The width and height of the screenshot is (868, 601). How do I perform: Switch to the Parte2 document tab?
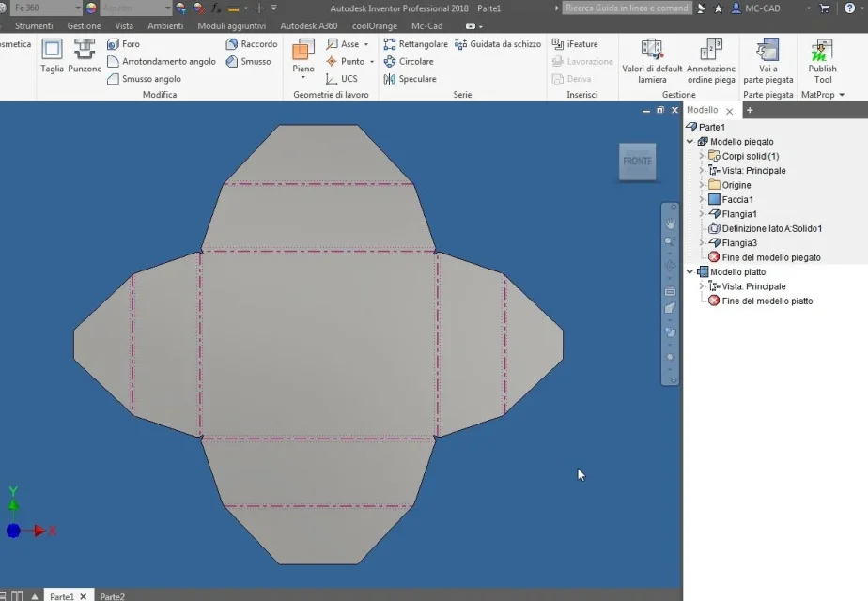pyautogui.click(x=113, y=596)
